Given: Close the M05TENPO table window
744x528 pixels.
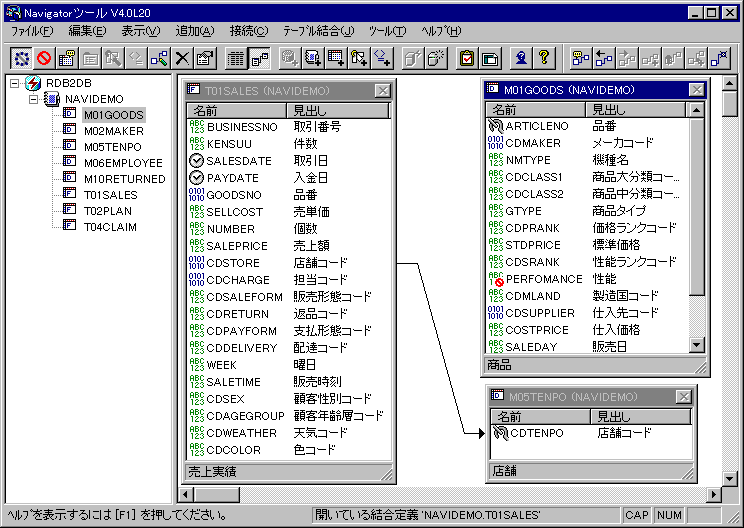Looking at the screenshot, I should pos(683,397).
